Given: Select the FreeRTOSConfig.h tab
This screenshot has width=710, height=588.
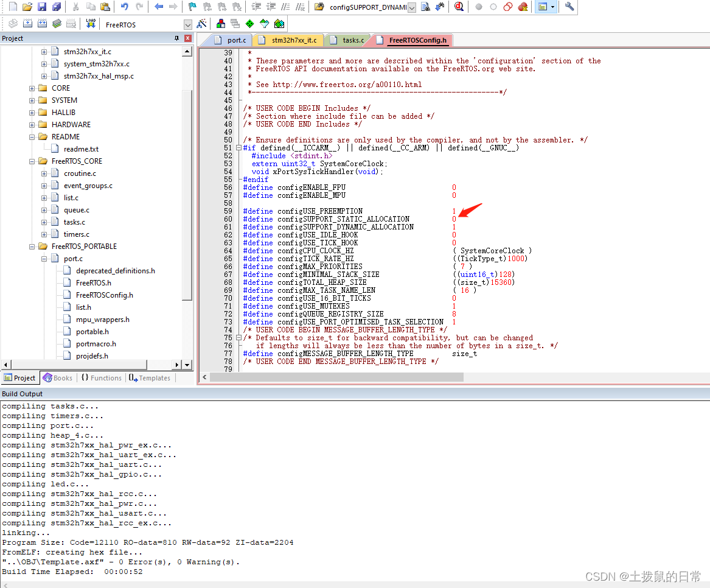Looking at the screenshot, I should point(412,40).
